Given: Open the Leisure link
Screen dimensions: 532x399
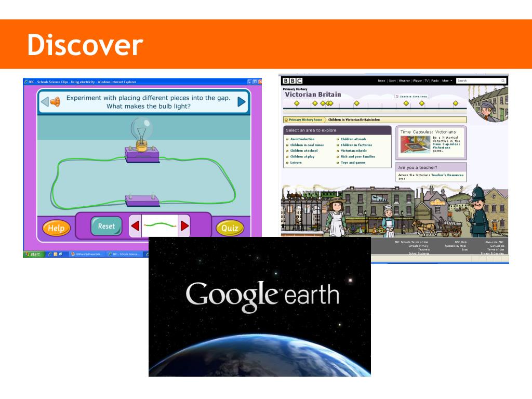Looking at the screenshot, I should [x=296, y=163].
